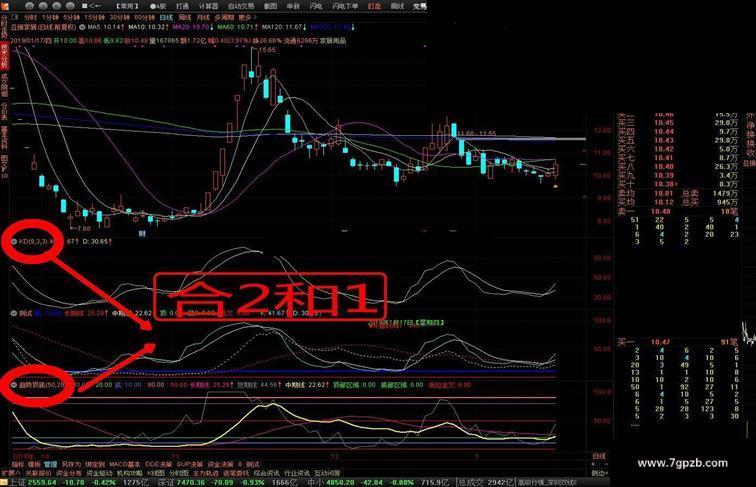756x487 pixels.
Task: Click the 日线 label at chart bottom-right
Action: (x=599, y=456)
